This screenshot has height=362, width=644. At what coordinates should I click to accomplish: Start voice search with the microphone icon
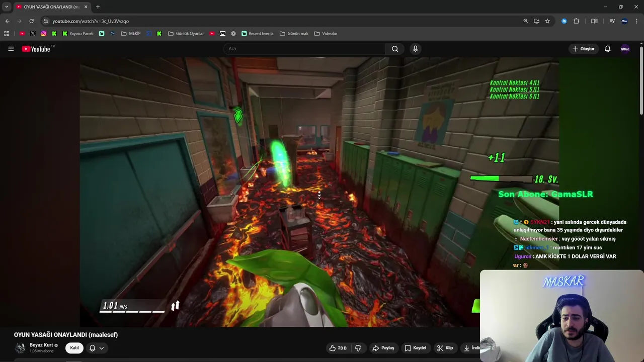pos(415,49)
